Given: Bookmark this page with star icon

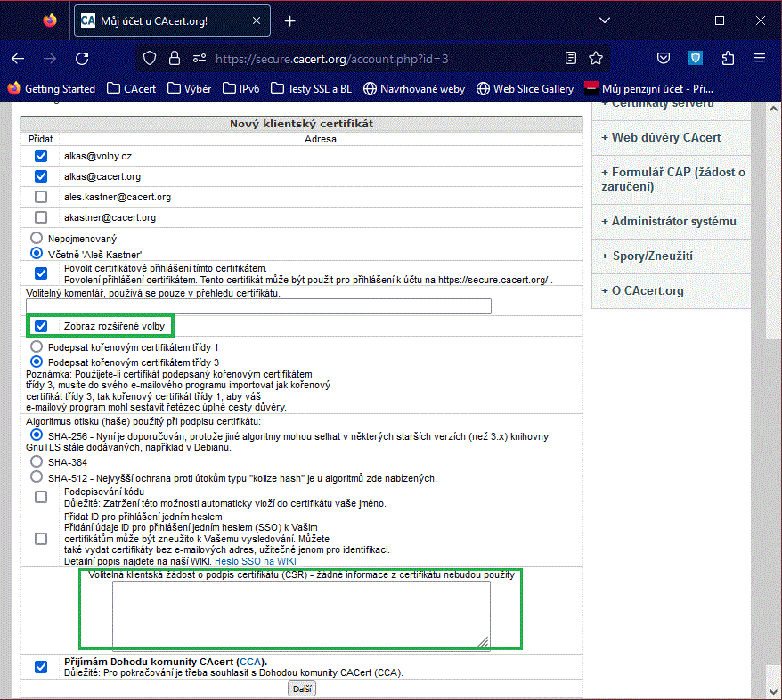Looking at the screenshot, I should [596, 58].
